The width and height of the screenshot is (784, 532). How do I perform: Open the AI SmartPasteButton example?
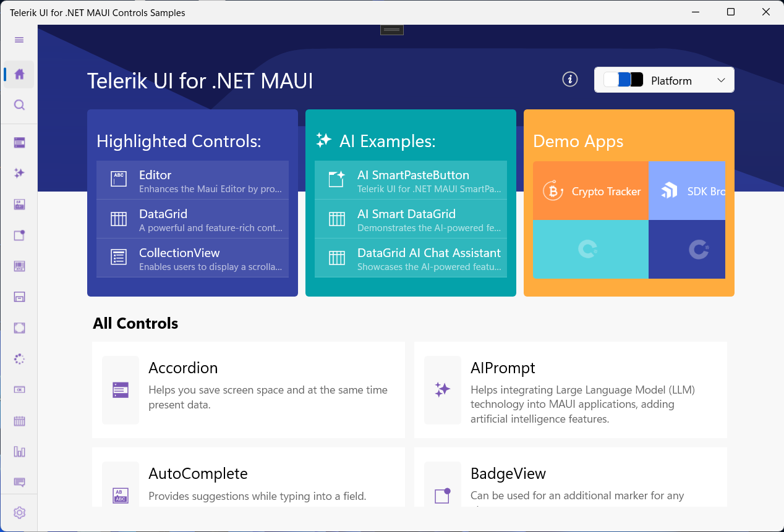pyautogui.click(x=411, y=180)
